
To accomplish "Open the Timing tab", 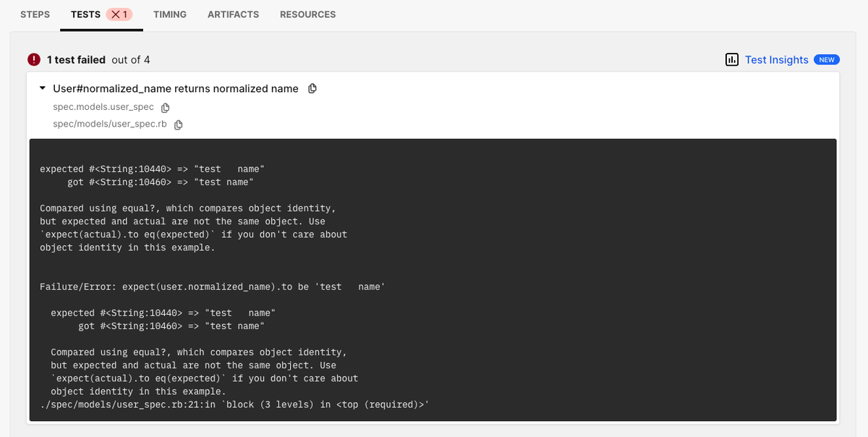I will click(x=170, y=14).
